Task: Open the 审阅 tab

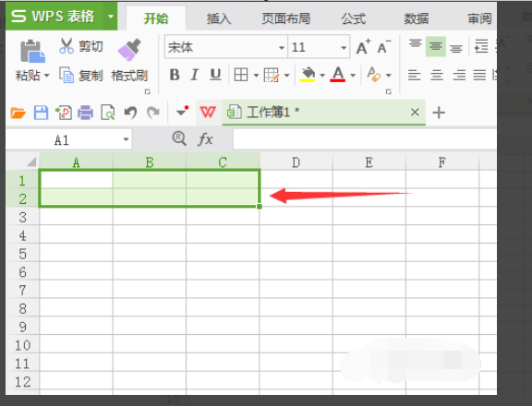Action: [x=479, y=18]
